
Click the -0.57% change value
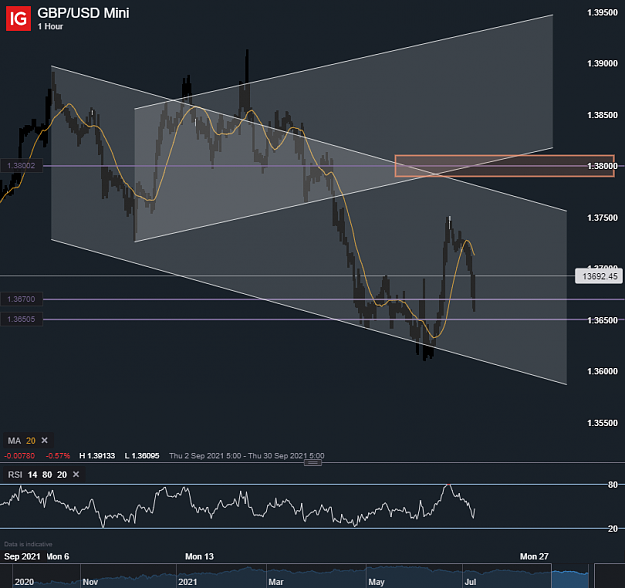58,456
